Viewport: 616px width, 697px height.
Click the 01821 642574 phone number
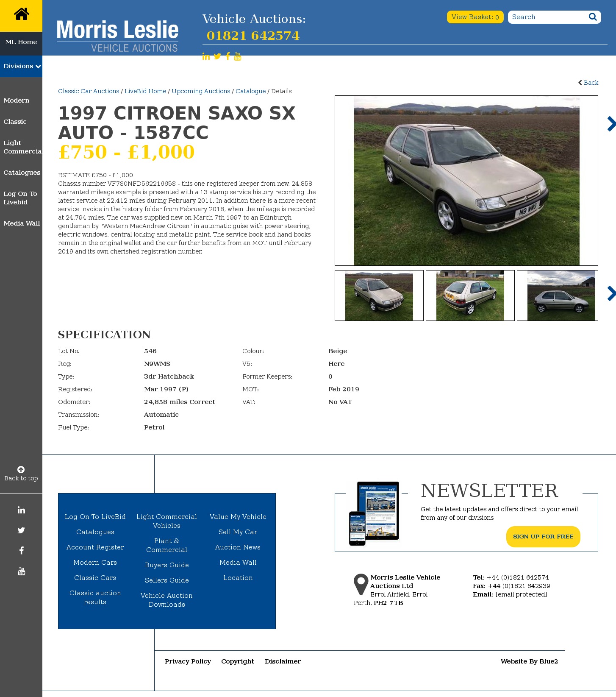pyautogui.click(x=253, y=36)
